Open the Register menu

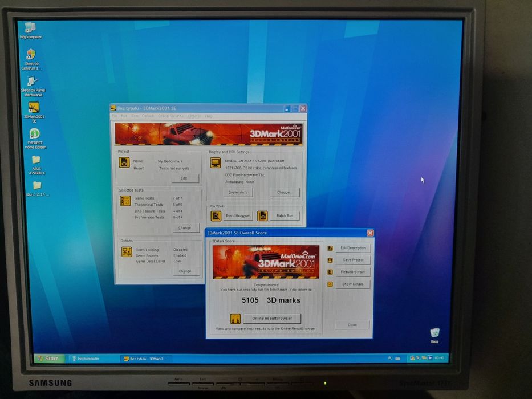194,116
